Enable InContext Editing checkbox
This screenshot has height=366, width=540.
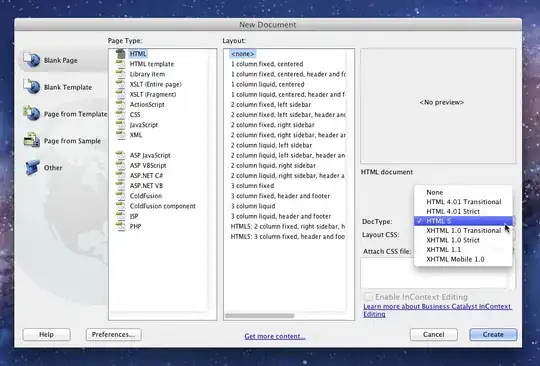[x=368, y=297]
